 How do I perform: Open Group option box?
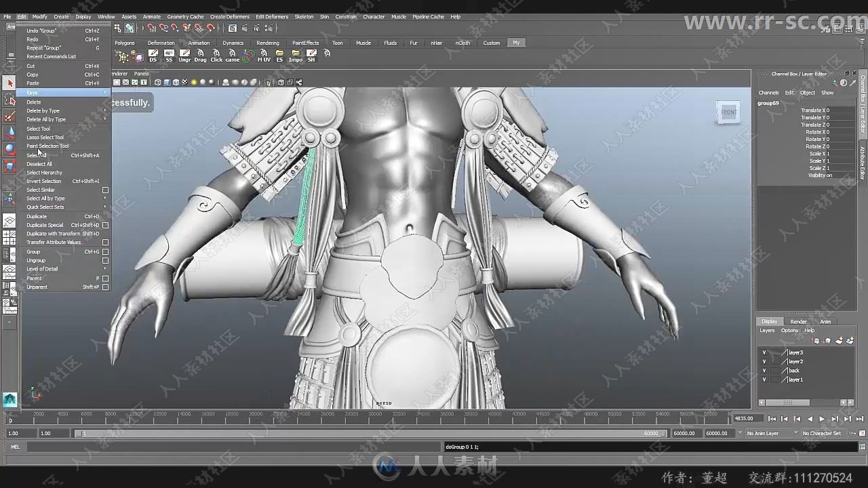click(105, 251)
